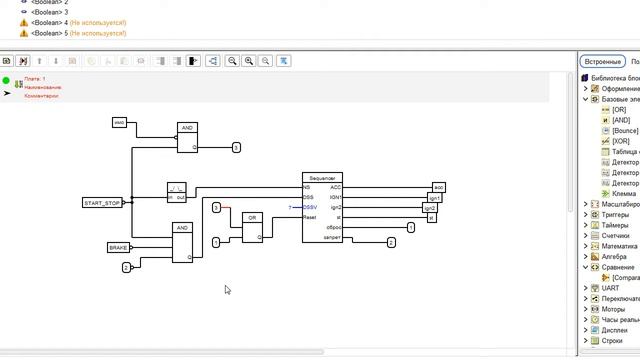Expand the UART library folder
This screenshot has height=360, width=640.
click(x=585, y=288)
